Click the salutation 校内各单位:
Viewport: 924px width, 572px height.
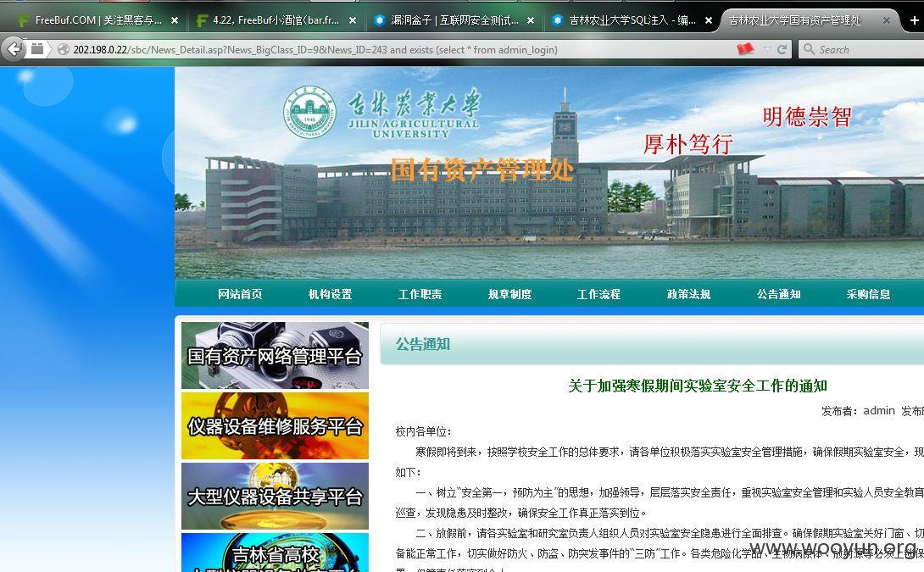424,431
